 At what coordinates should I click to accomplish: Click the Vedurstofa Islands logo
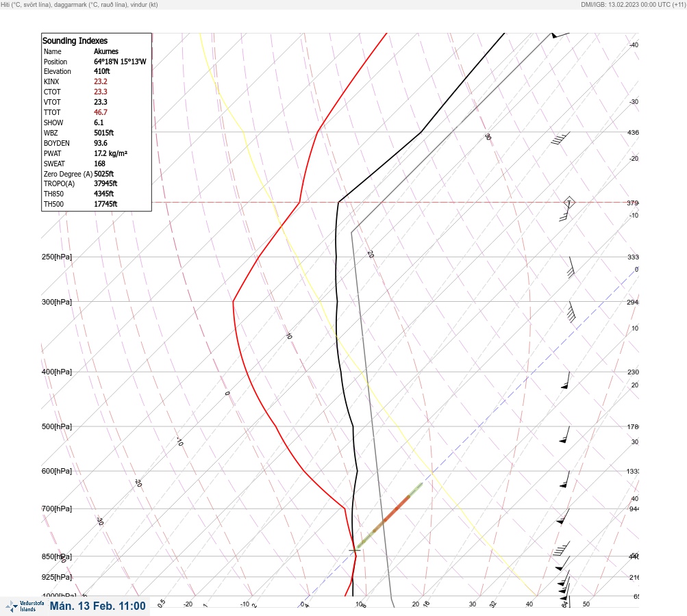[25, 606]
